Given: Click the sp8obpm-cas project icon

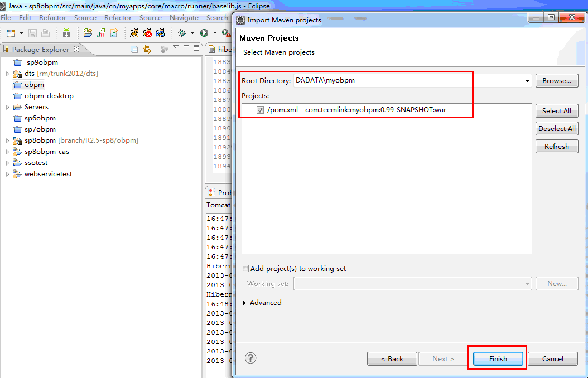Looking at the screenshot, I should click(17, 152).
